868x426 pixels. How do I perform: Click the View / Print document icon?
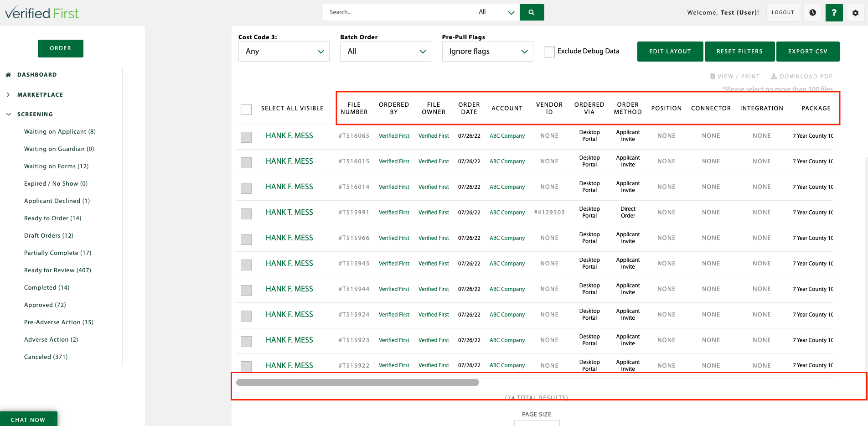pos(713,77)
